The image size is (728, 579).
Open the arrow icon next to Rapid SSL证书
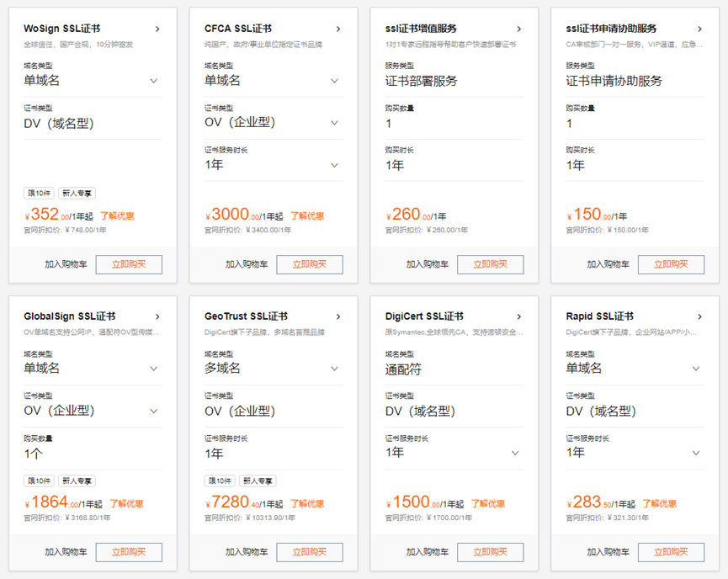699,316
